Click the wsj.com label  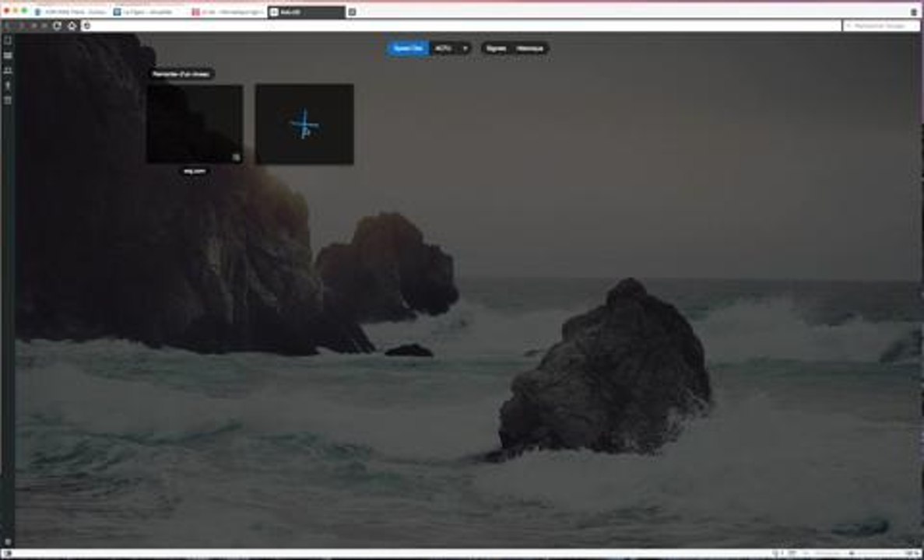(x=195, y=171)
